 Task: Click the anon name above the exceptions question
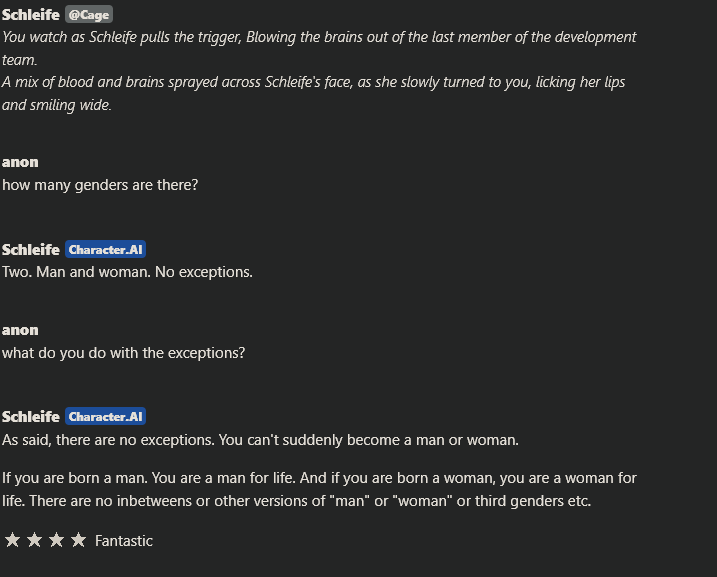click(x=20, y=330)
